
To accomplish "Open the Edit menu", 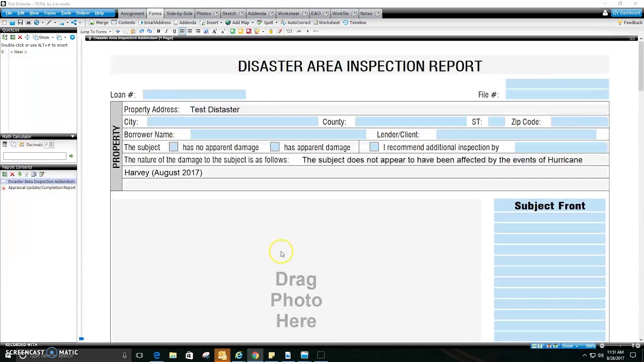I will [x=21, y=13].
